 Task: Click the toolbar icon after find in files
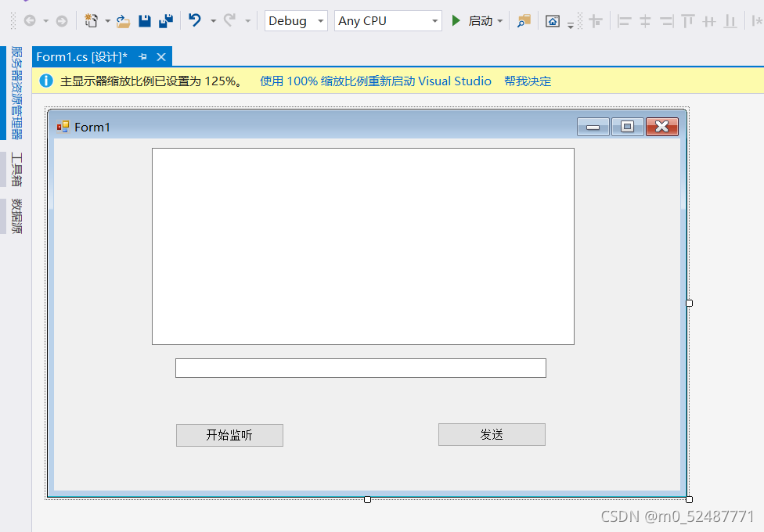[x=553, y=21]
